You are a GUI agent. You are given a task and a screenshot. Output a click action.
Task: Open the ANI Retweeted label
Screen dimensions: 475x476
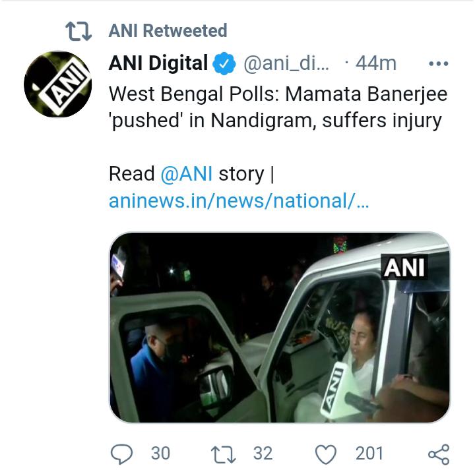click(x=168, y=30)
